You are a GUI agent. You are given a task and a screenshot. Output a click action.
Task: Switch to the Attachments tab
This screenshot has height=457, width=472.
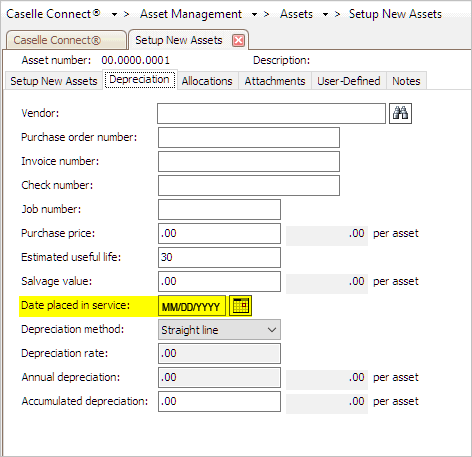pyautogui.click(x=275, y=81)
